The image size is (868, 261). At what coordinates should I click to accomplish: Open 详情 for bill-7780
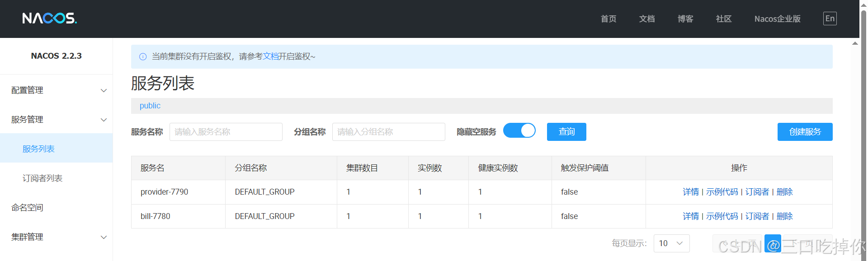(691, 216)
